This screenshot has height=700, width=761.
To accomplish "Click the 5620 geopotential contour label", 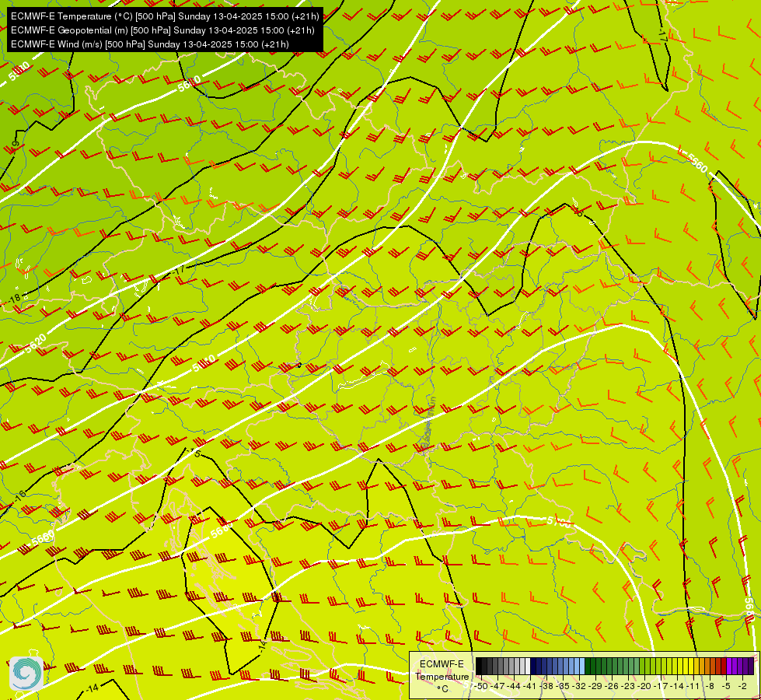I will [35, 344].
